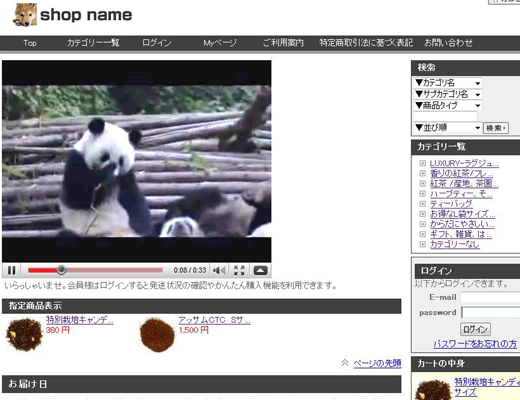Expand the ハーブティー、そ... category node
Viewport: 520px width, 400px height.
[422, 194]
